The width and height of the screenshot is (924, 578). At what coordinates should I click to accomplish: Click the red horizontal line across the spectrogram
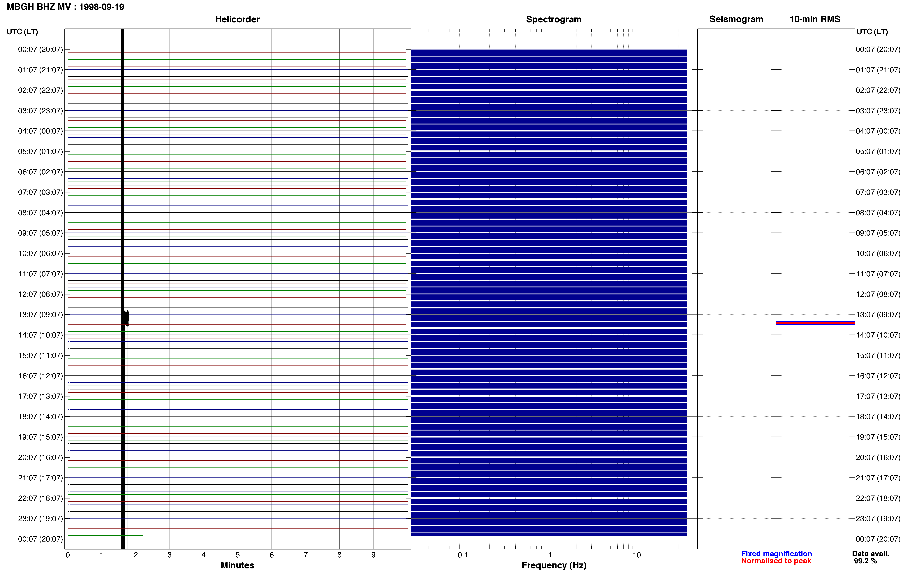[549, 322]
